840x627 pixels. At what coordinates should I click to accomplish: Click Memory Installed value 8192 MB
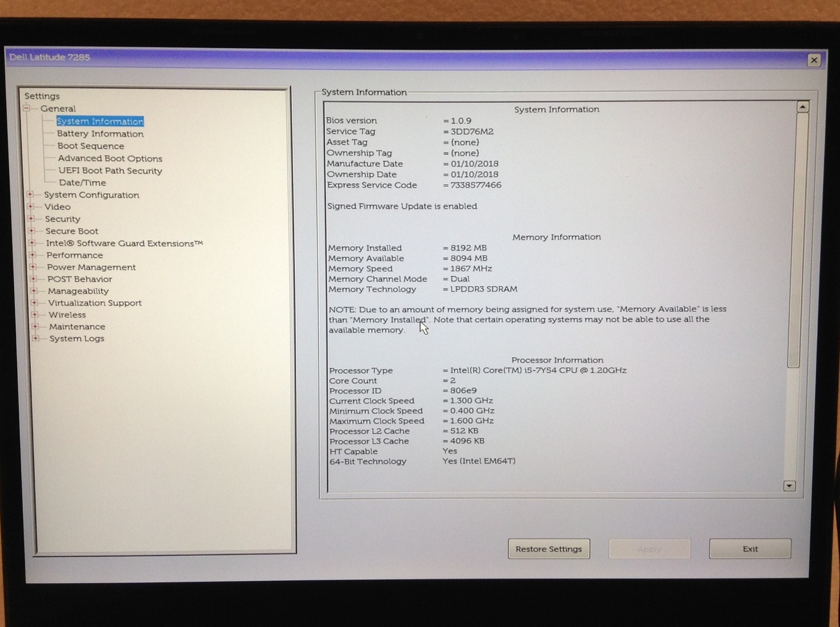click(468, 248)
